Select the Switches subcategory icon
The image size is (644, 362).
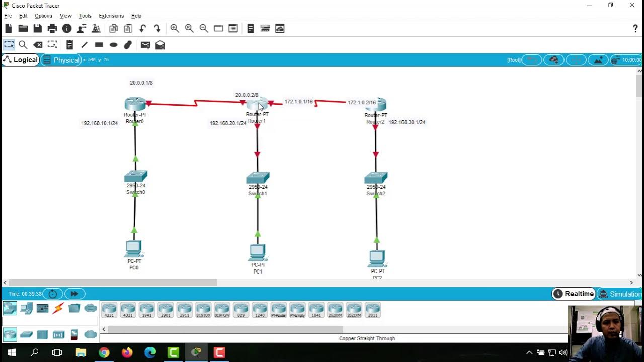pos(26,334)
